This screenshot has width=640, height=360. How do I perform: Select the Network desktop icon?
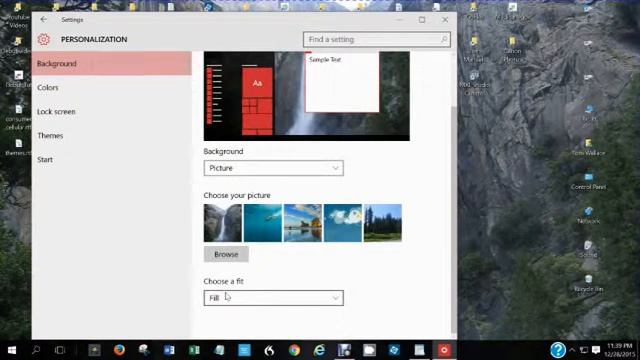click(588, 215)
